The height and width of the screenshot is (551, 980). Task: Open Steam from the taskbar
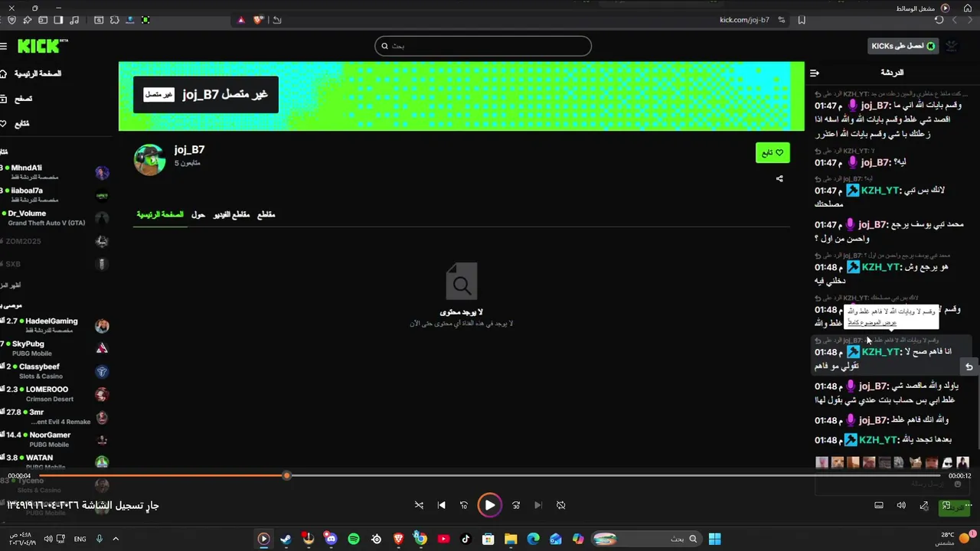[x=286, y=539]
